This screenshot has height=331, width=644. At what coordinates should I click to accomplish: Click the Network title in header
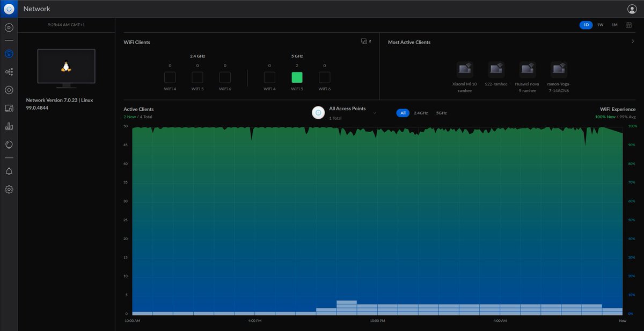click(x=36, y=9)
